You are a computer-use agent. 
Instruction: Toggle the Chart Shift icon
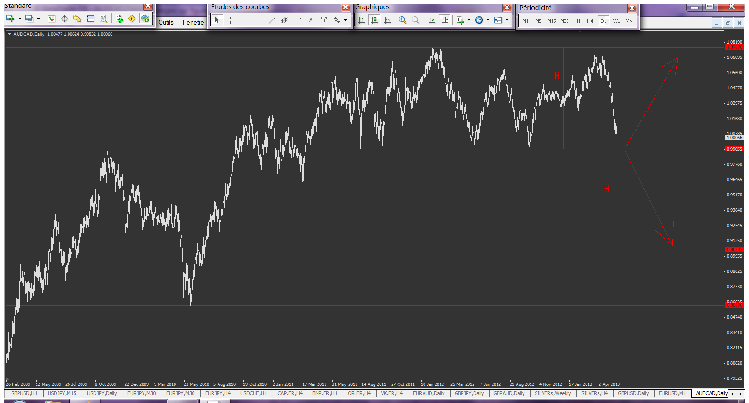445,20
